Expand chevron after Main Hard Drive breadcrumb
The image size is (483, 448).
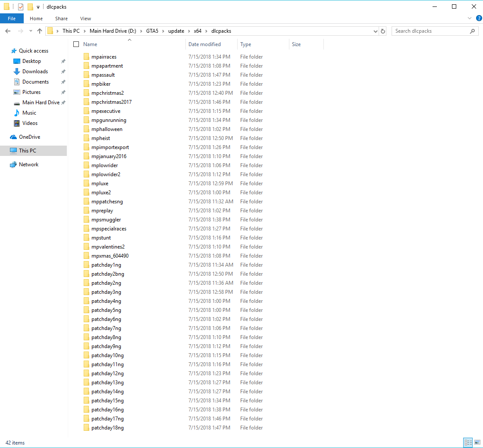click(x=141, y=31)
